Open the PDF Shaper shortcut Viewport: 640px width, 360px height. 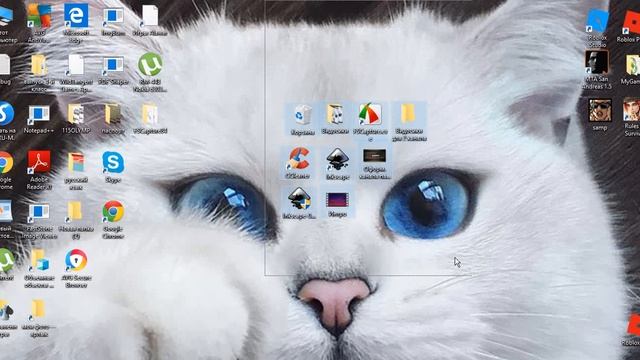(x=113, y=70)
